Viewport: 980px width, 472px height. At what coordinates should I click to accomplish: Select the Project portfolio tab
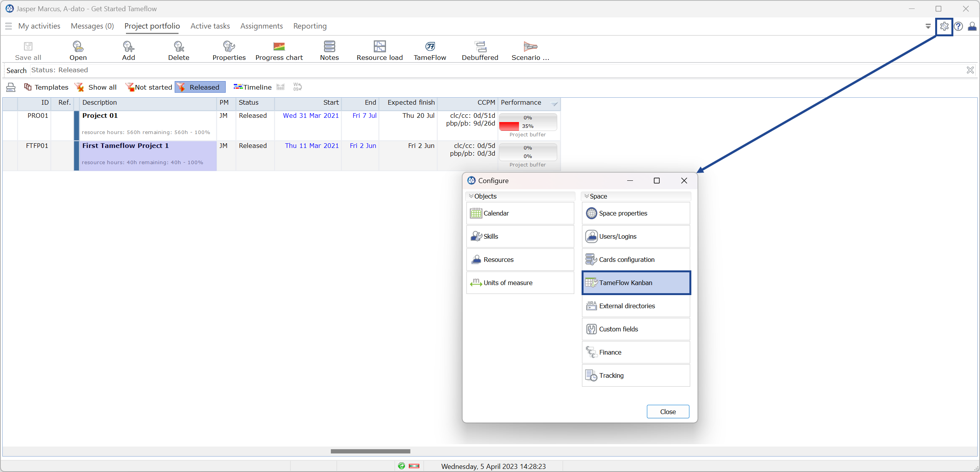[152, 26]
